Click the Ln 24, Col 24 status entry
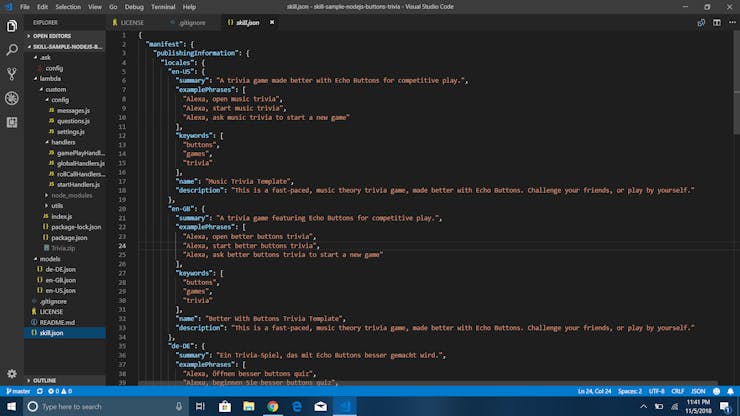740x416 pixels. [x=594, y=391]
